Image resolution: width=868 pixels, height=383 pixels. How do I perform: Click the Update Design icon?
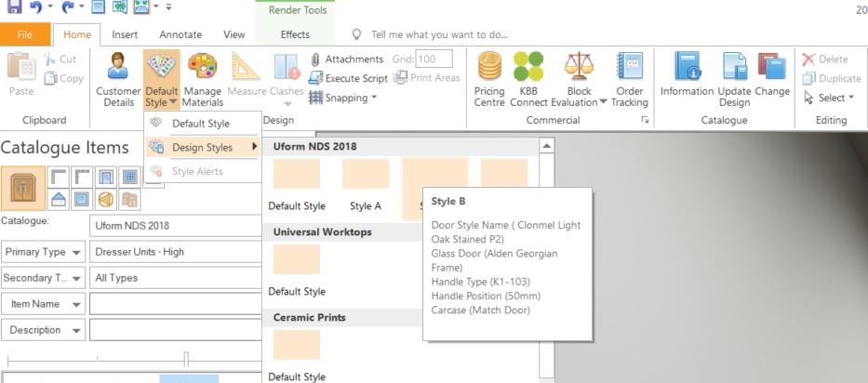point(735,66)
